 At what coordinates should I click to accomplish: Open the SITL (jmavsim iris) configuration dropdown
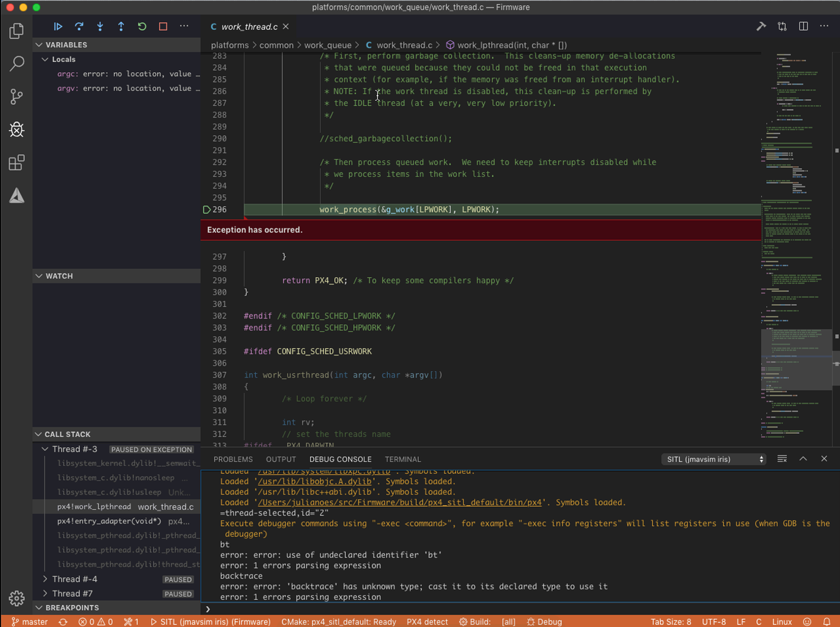click(x=713, y=459)
